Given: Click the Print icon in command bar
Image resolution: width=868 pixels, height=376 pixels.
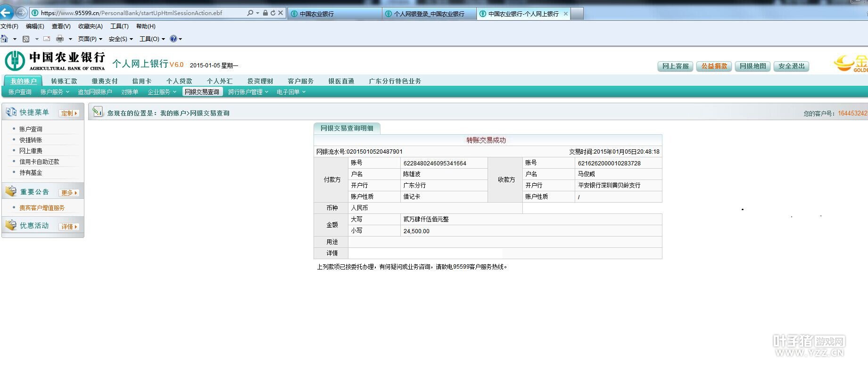Looking at the screenshot, I should pyautogui.click(x=60, y=39).
